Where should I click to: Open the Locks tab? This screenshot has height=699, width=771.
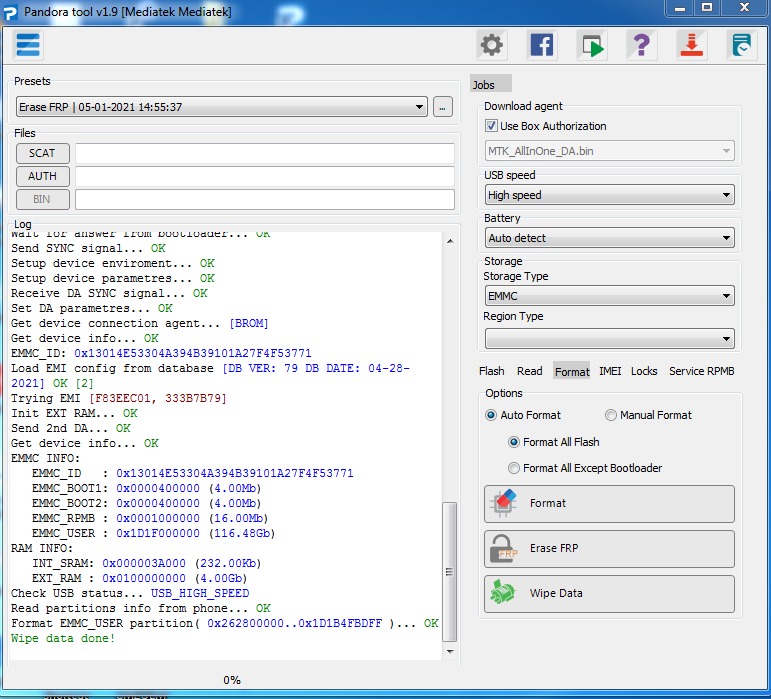(644, 371)
